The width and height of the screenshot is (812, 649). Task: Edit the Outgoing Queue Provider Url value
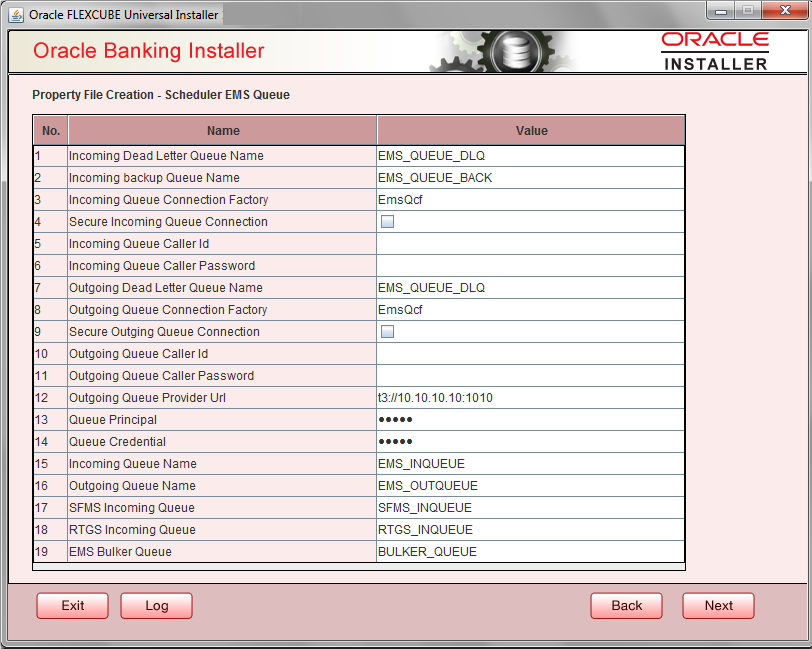[530, 397]
